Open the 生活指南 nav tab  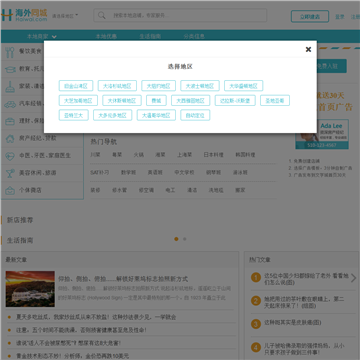pos(150,36)
